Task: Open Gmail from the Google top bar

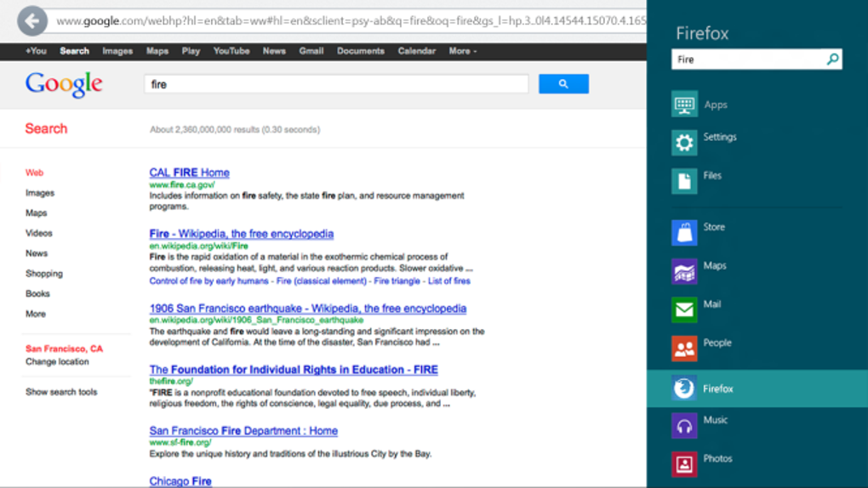Action: [x=311, y=51]
